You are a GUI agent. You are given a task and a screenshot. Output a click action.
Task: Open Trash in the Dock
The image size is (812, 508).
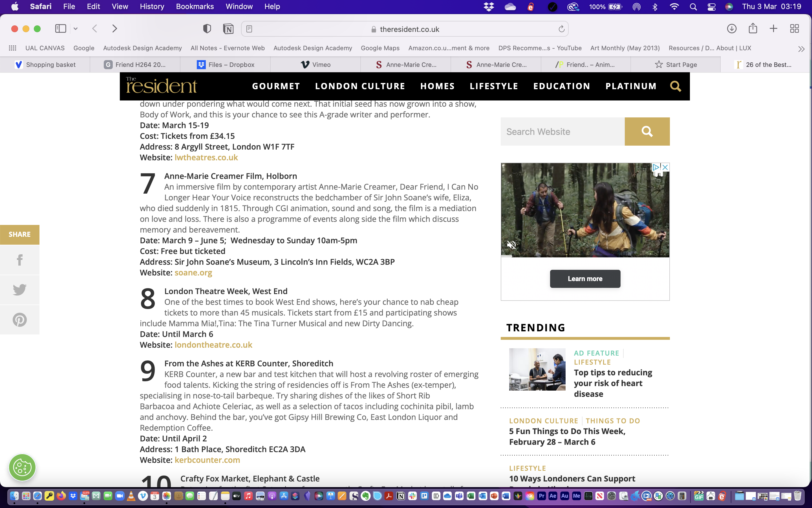(798, 496)
